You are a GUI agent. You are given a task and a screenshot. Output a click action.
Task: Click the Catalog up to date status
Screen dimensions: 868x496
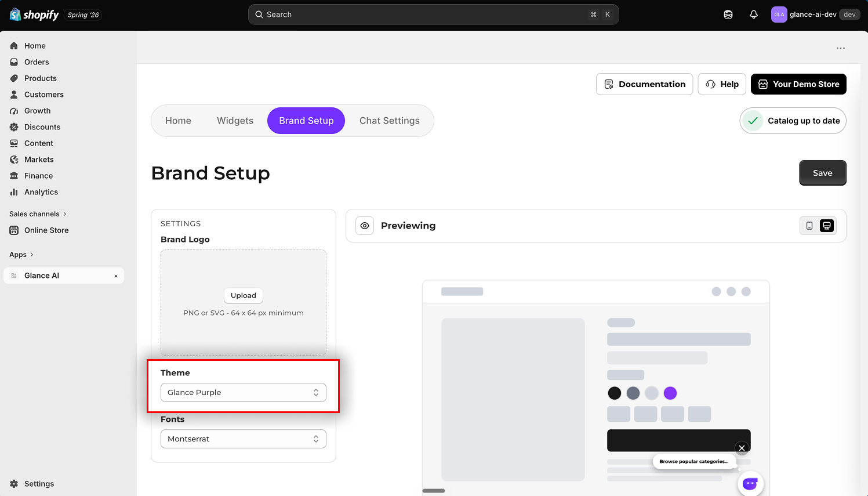point(793,121)
